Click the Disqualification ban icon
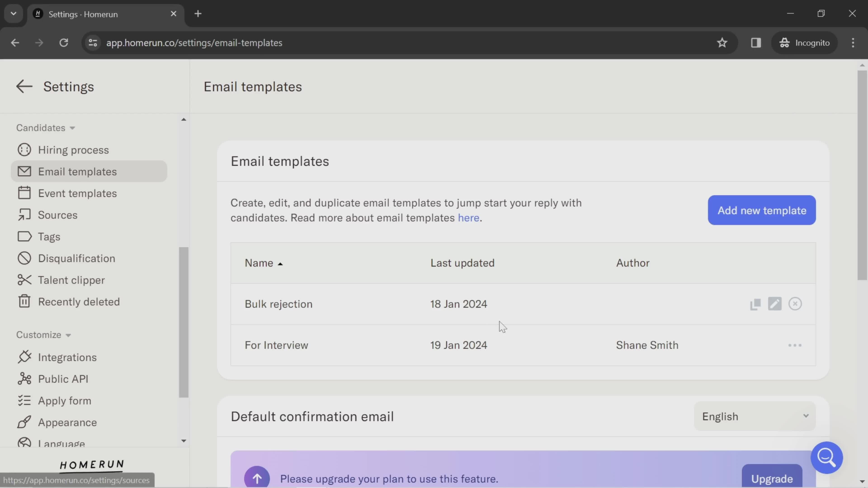The height and width of the screenshot is (488, 868). point(24,258)
